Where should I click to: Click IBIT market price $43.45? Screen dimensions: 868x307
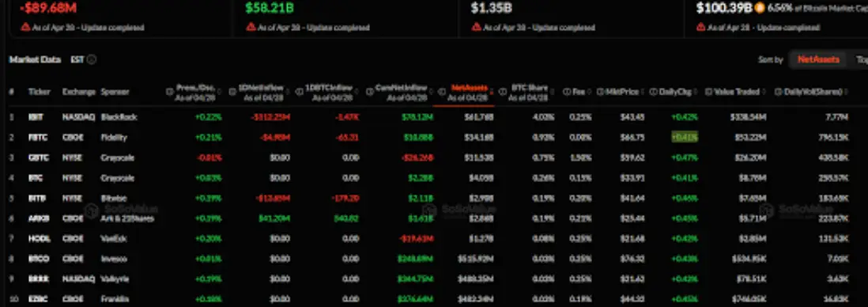pos(632,117)
